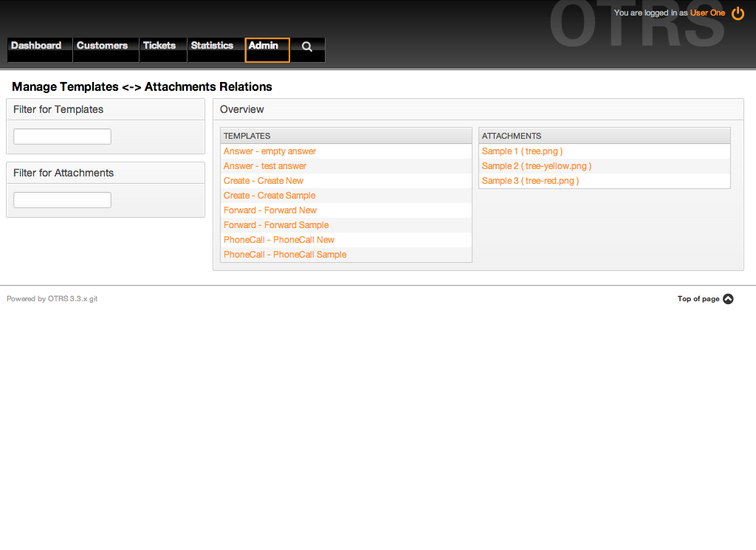Click the User One profile link
This screenshot has width=756, height=550.
coord(707,13)
